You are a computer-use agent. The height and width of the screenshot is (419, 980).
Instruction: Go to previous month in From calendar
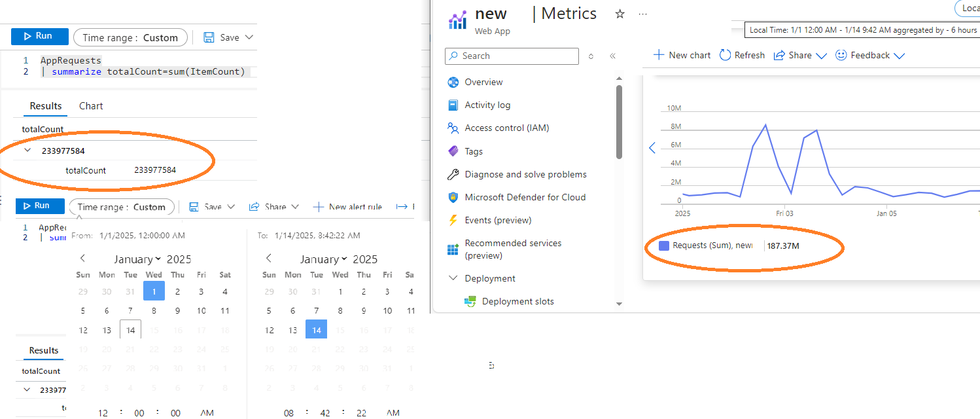click(x=83, y=258)
